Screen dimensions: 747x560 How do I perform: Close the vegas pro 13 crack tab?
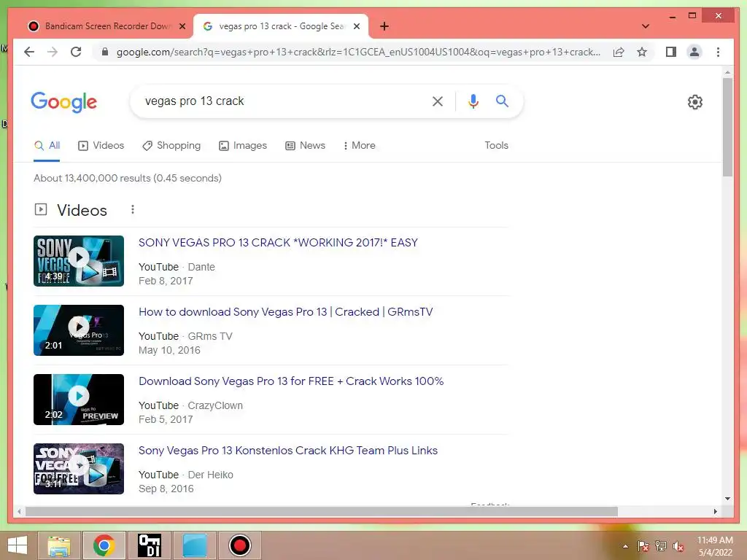click(356, 26)
